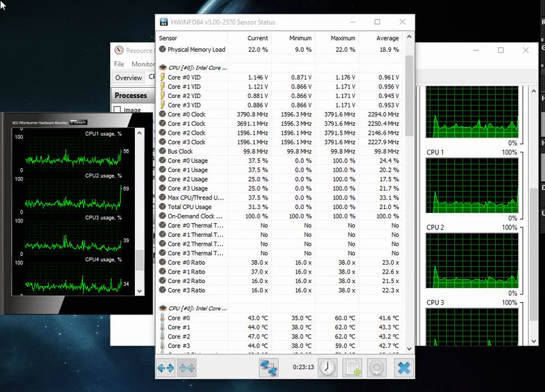The width and height of the screenshot is (545, 392).
Task: Shrink HWiNFO sensor window with inward arrows icon
Action: coord(187,367)
